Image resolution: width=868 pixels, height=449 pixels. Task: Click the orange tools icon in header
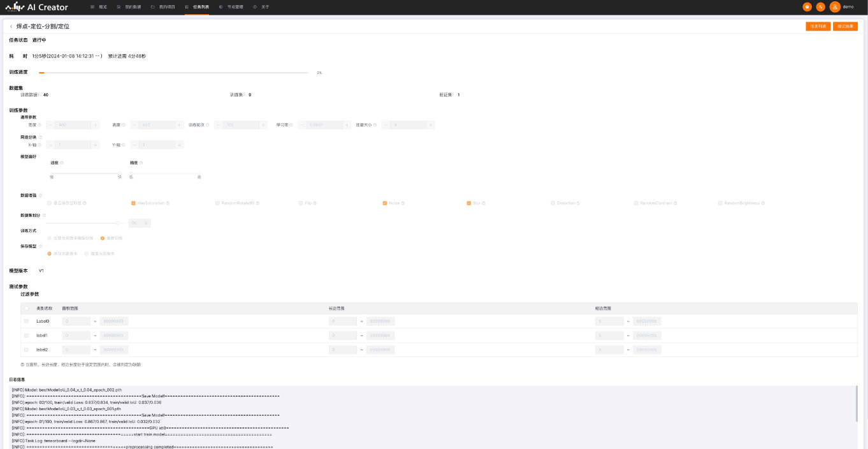tap(820, 7)
